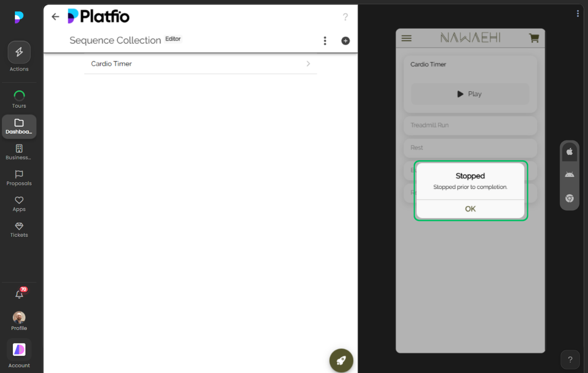Image resolution: width=588 pixels, height=373 pixels.
Task: Add a new sequence with plus icon
Action: [x=345, y=41]
